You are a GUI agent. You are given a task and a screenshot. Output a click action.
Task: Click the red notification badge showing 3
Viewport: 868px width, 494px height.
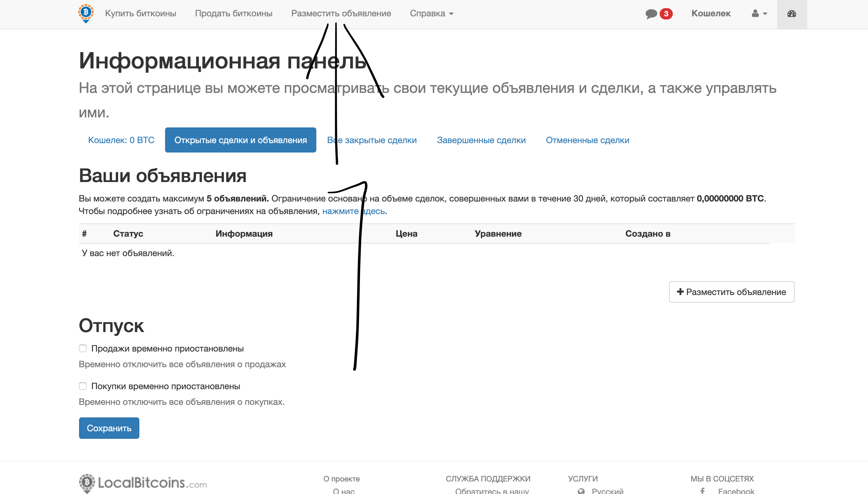[666, 14]
